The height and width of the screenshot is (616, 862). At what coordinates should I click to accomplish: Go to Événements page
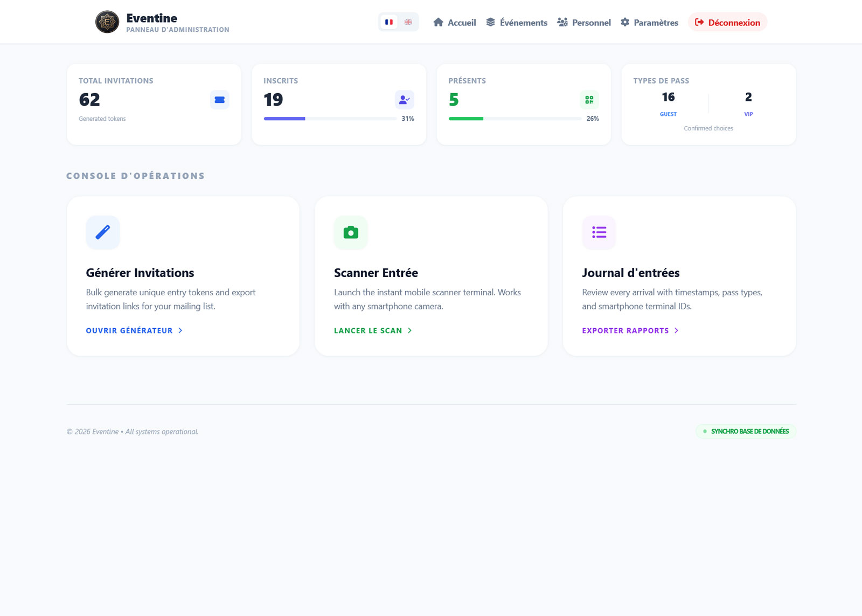click(517, 22)
